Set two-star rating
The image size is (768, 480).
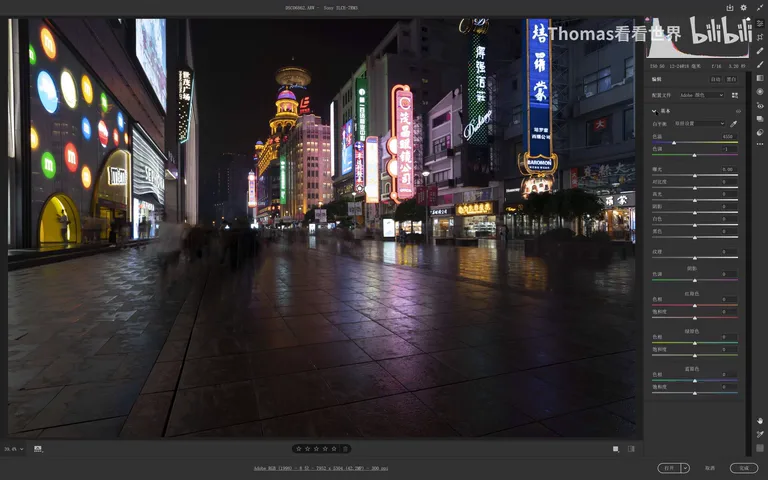pyautogui.click(x=308, y=449)
